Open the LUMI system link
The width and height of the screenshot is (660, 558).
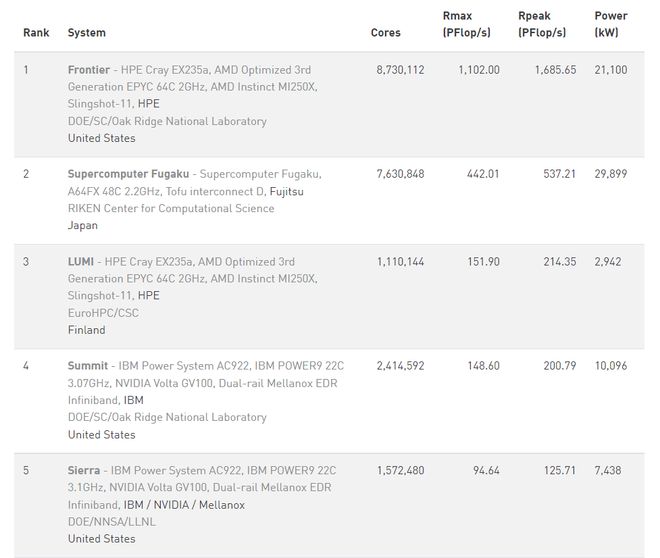click(x=81, y=262)
